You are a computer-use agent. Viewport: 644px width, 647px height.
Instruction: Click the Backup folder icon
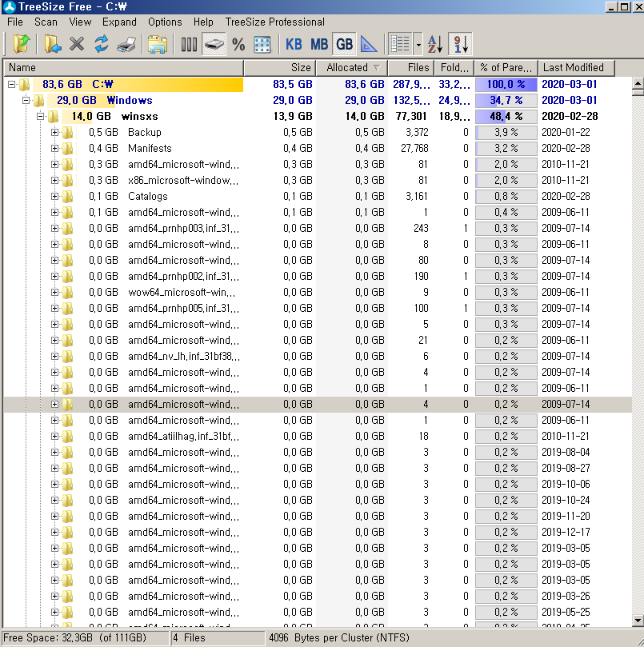(68, 133)
